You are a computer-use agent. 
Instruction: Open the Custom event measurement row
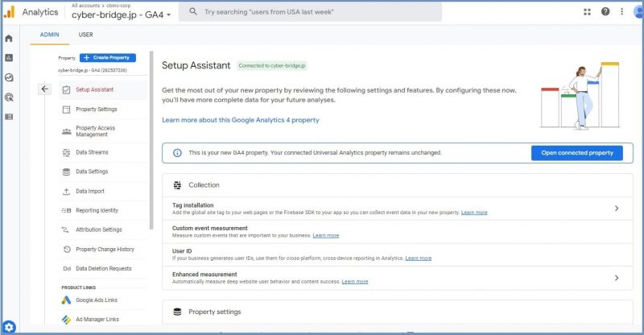(397, 231)
